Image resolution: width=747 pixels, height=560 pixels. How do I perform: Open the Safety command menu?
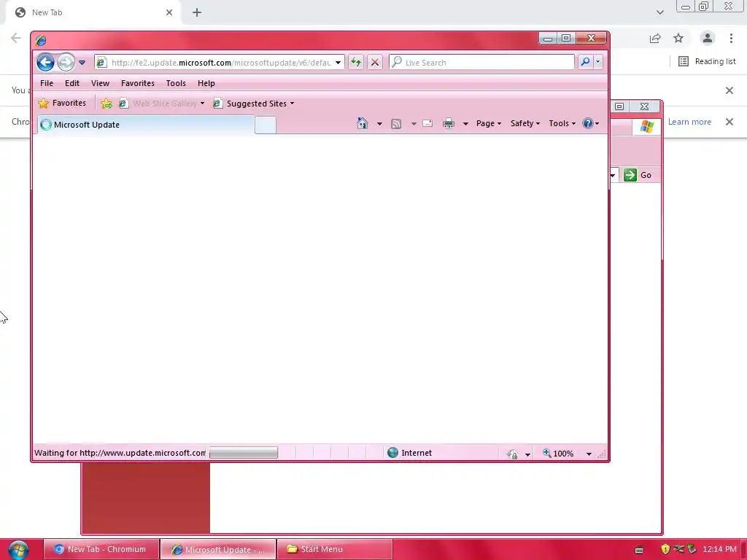[x=525, y=123]
